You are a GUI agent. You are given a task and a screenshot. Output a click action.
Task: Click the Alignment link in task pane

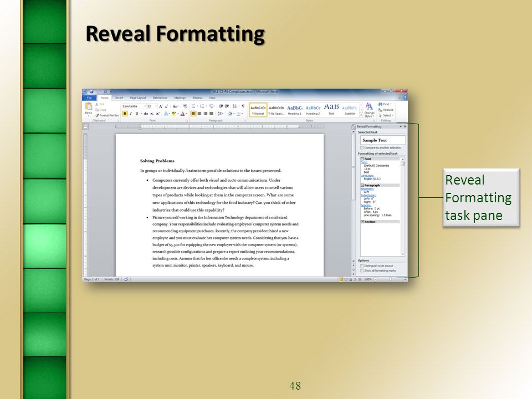(x=367, y=188)
